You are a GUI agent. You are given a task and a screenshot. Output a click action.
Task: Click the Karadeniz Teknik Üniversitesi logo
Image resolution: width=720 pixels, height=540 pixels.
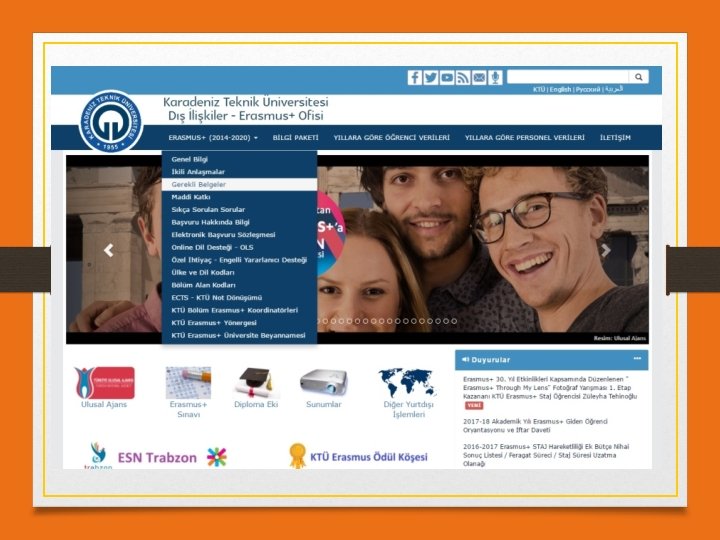[111, 122]
